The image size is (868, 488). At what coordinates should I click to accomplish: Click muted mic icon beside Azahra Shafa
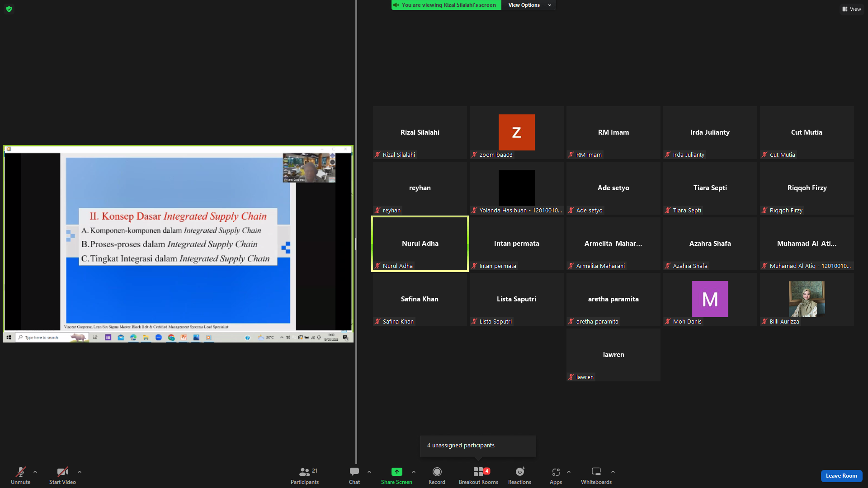668,266
